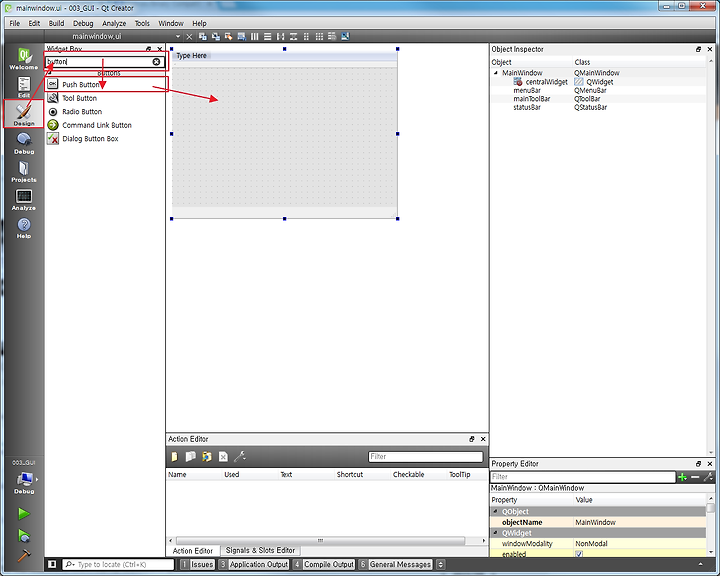Image resolution: width=720 pixels, height=576 pixels.
Task: Collapse the QObject property group
Action: [x=496, y=511]
